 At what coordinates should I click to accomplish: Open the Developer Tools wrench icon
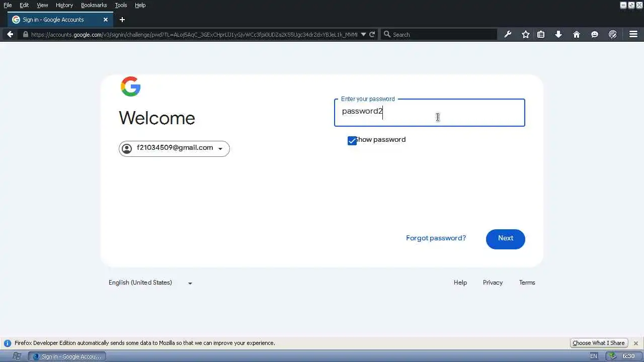coord(508,34)
